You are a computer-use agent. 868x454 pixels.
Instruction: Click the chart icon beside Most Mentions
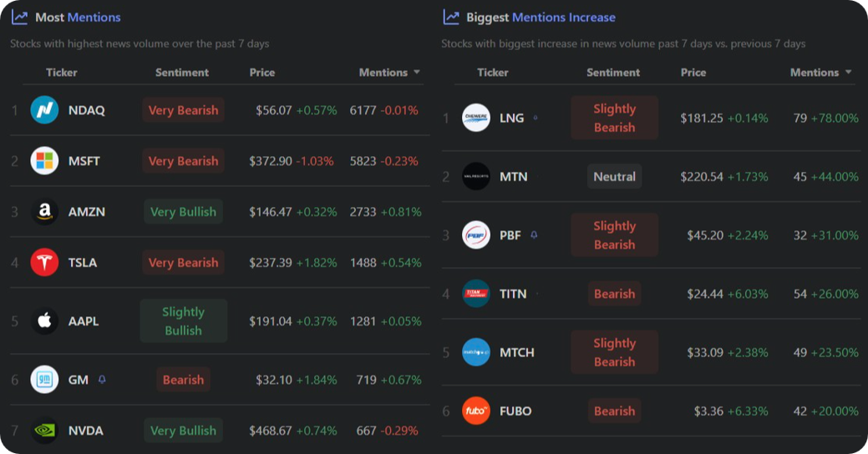(20, 18)
